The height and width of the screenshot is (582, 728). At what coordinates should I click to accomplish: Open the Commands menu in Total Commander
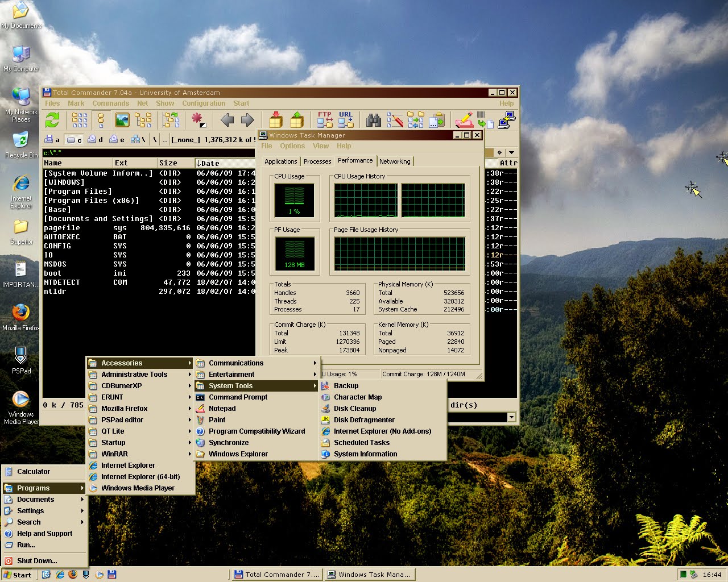(x=111, y=103)
